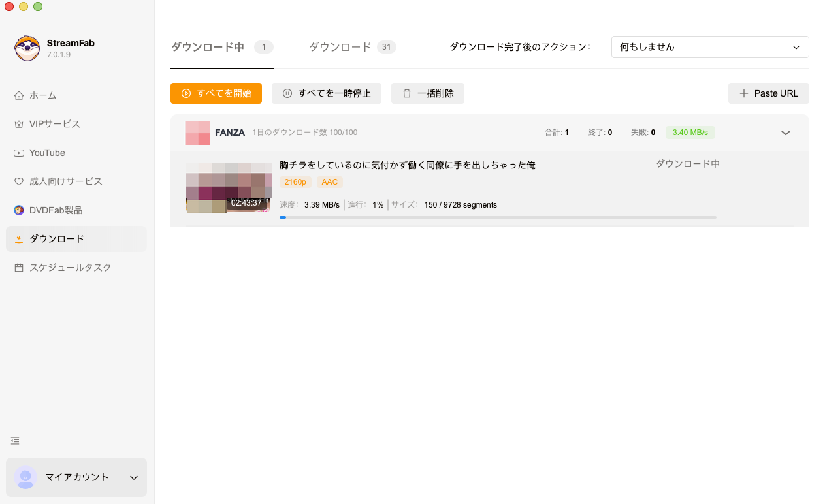The width and height of the screenshot is (825, 504).
Task: Click the trash icon in 一括削除
Action: click(407, 93)
